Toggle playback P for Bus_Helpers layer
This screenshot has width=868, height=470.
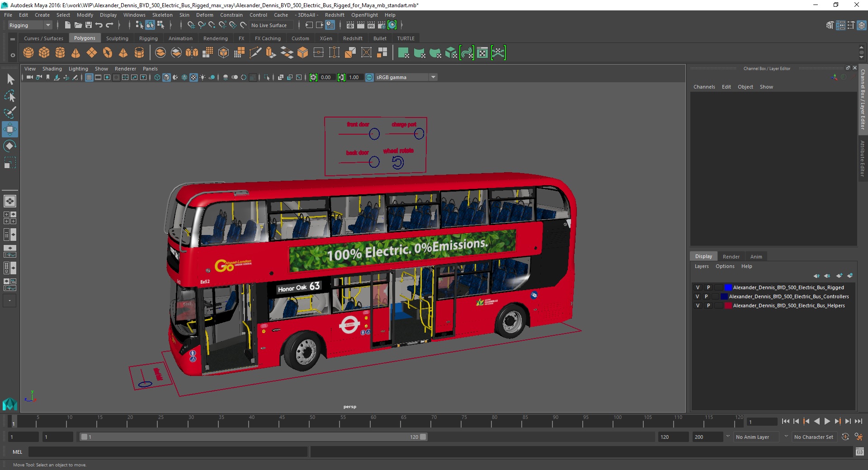[x=708, y=305]
